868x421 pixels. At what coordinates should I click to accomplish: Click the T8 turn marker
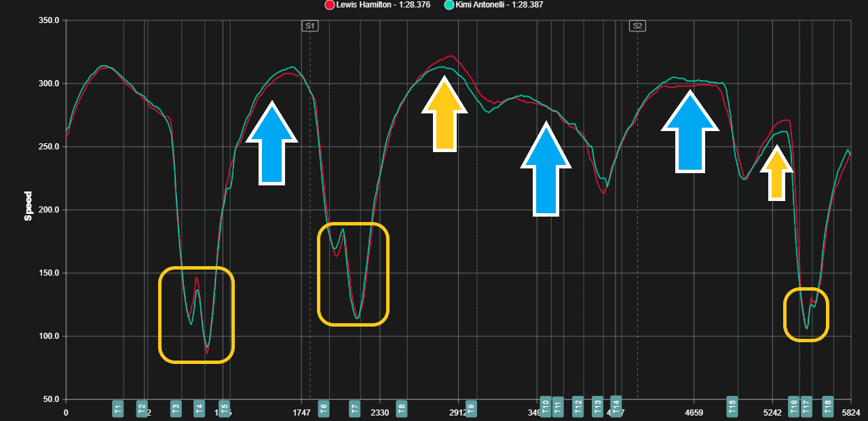tap(402, 409)
